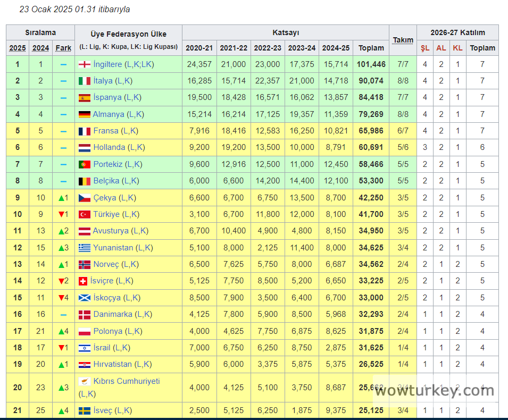The width and height of the screenshot is (508, 420).
Task: Click the Toplam coefficient column header
Action: click(x=371, y=48)
